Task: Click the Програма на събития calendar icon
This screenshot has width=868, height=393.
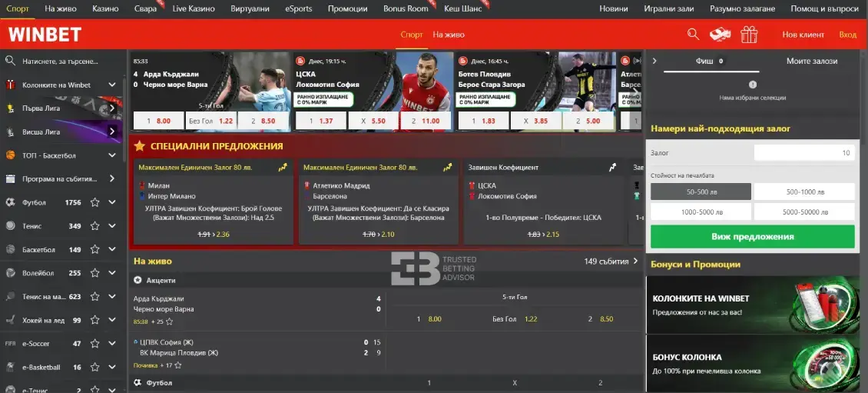Action: click(x=10, y=179)
